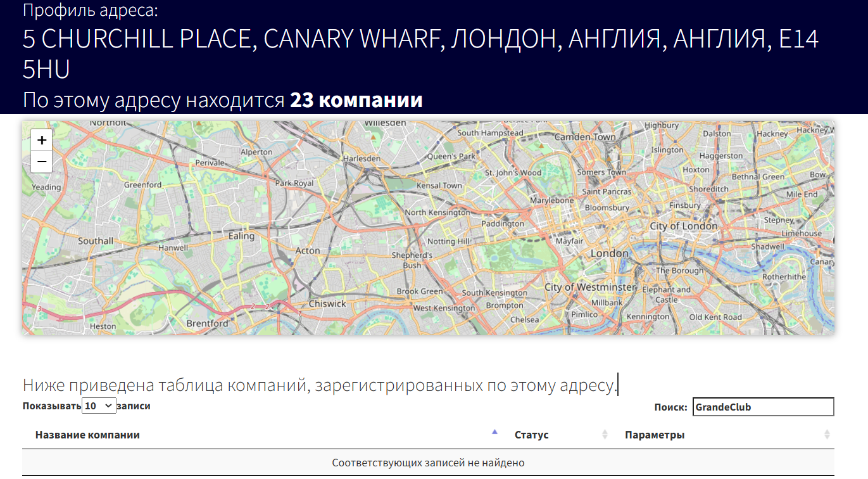Click the 'City of London' map label
The width and height of the screenshot is (868, 479).
tap(684, 226)
